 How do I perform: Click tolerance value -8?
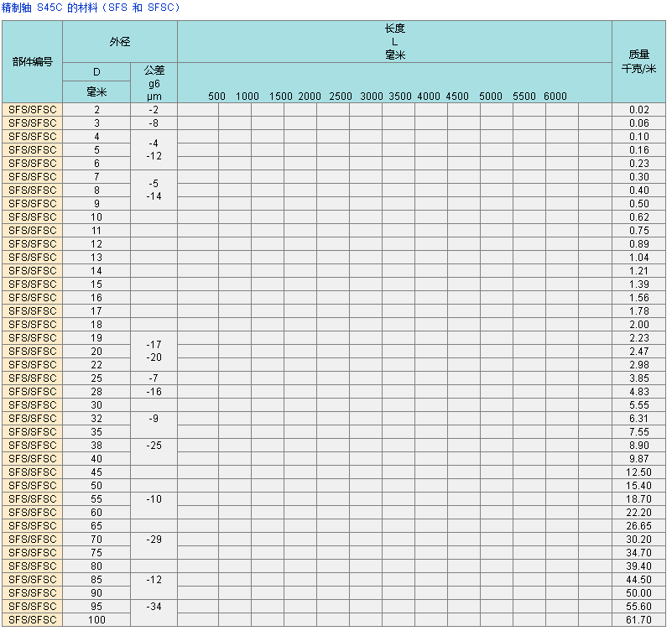[154, 123]
